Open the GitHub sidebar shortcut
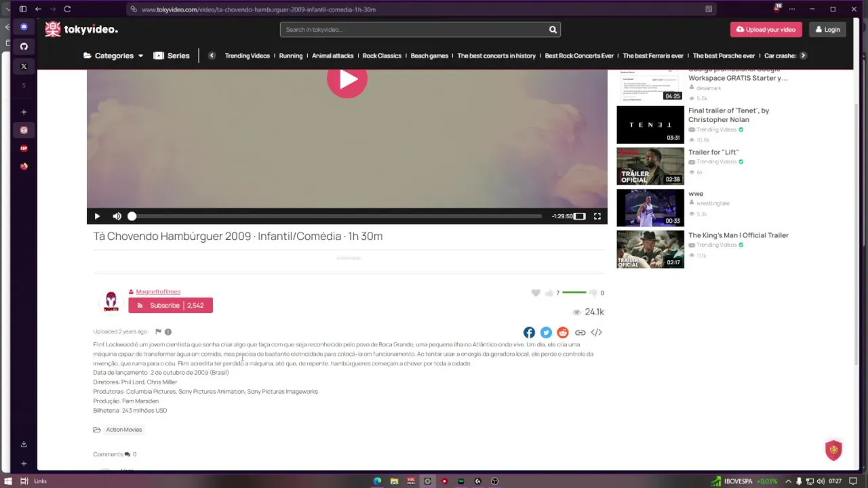The width and height of the screenshot is (868, 488). [24, 46]
